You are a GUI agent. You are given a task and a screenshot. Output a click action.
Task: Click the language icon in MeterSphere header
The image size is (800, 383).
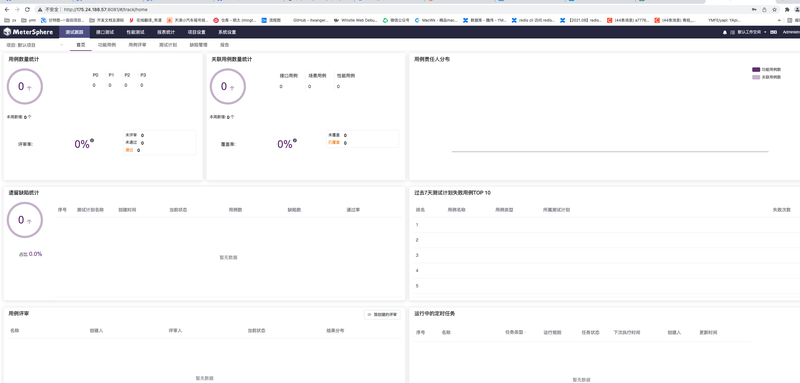point(773,32)
